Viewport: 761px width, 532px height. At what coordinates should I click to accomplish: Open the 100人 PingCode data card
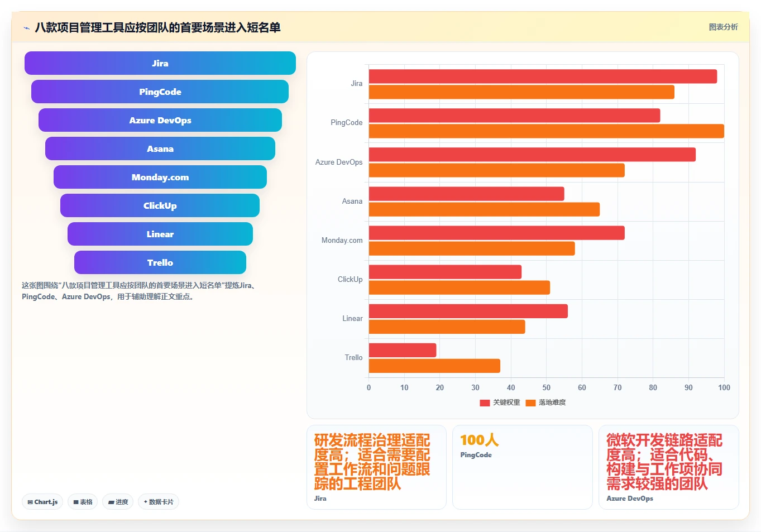pos(522,467)
